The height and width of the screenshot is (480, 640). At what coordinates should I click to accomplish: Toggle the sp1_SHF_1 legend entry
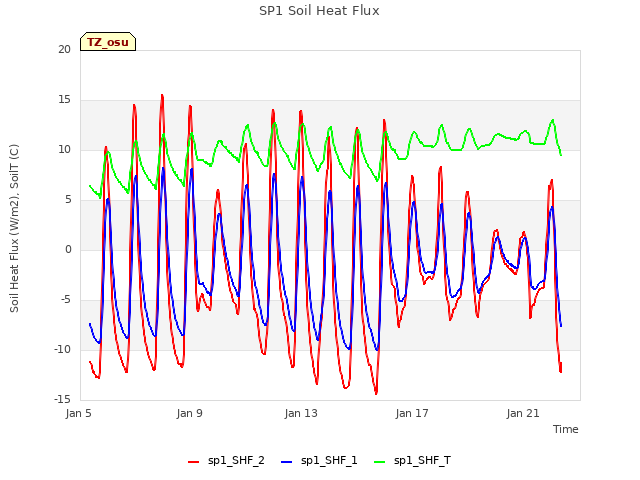(319, 461)
